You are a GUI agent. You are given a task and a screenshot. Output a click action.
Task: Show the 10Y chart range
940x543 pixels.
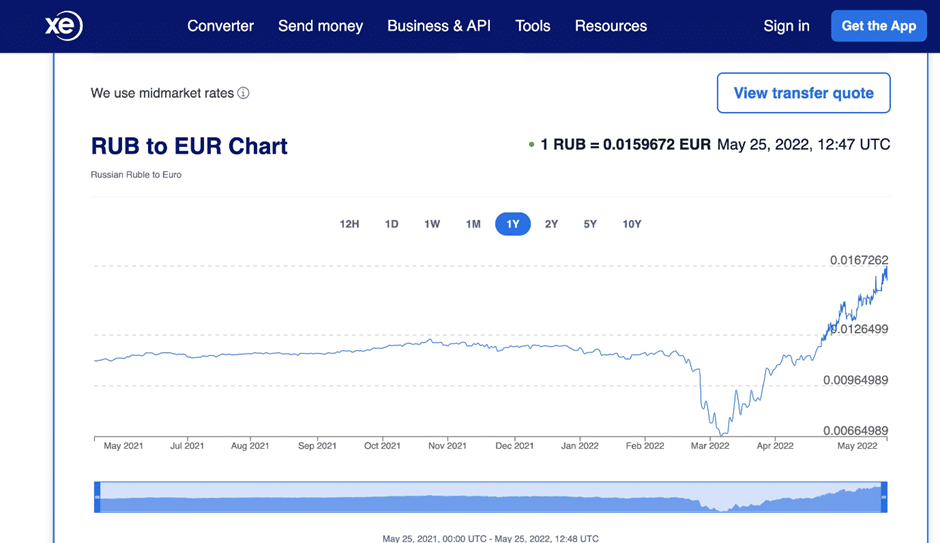(632, 224)
